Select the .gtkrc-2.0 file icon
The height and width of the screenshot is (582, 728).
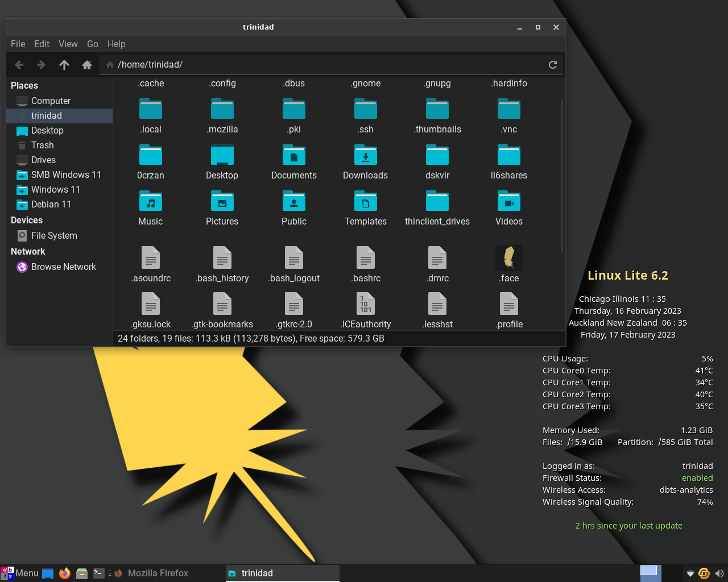pyautogui.click(x=294, y=304)
